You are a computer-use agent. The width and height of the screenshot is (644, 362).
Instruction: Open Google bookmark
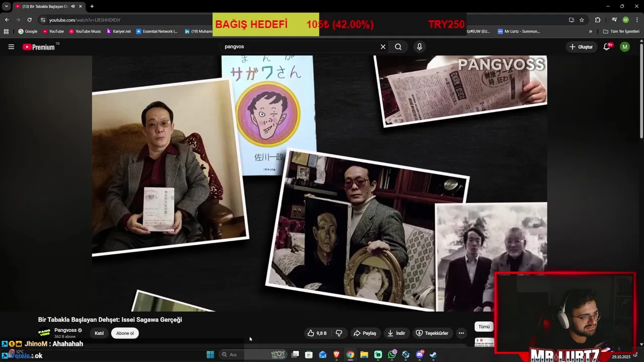pos(28,31)
